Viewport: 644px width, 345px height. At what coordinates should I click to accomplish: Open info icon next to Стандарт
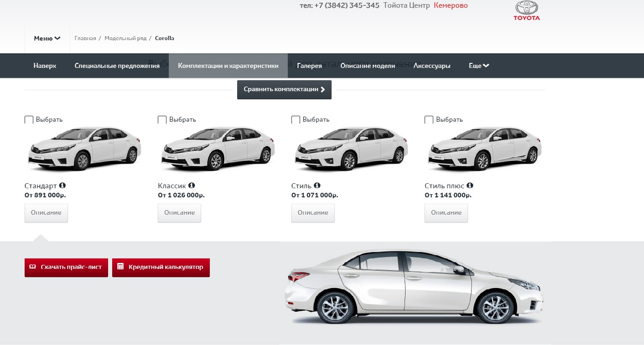(x=62, y=185)
